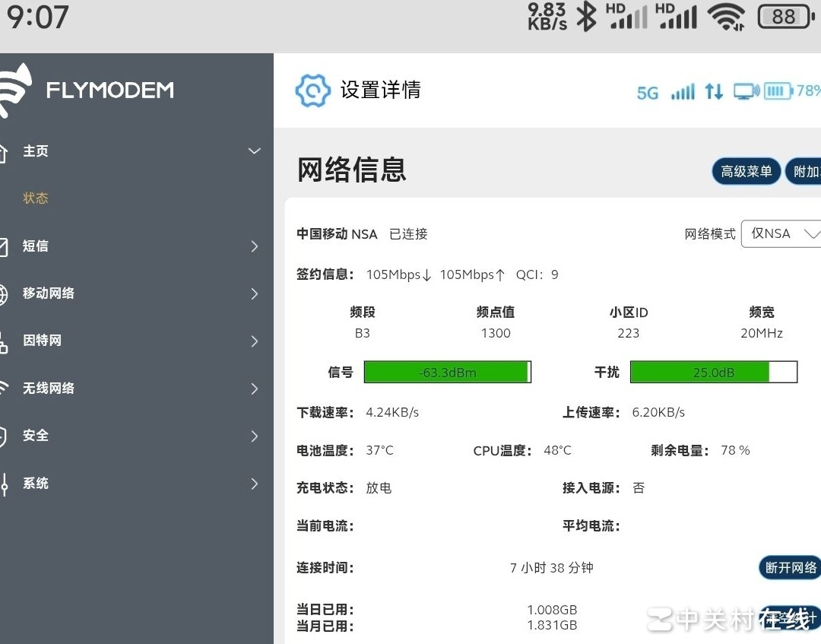Click the settings gear icon beside 设置详情

(x=312, y=90)
